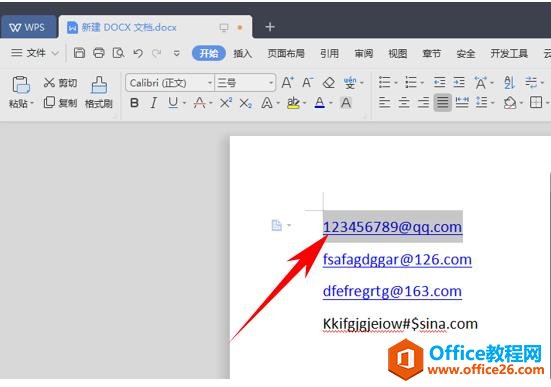The height and width of the screenshot is (387, 551).
Task: Click the paragraph layout icon beside first line
Action: click(277, 225)
